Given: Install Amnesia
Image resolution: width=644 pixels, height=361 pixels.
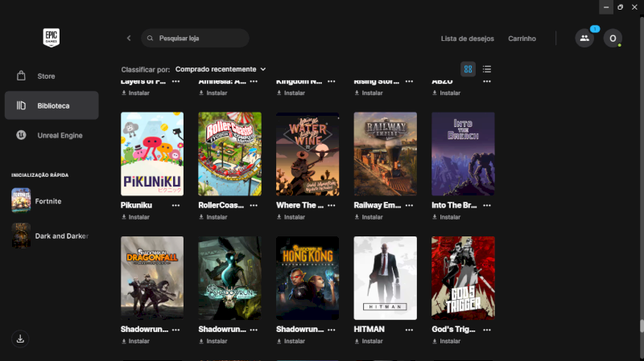Looking at the screenshot, I should (x=213, y=93).
